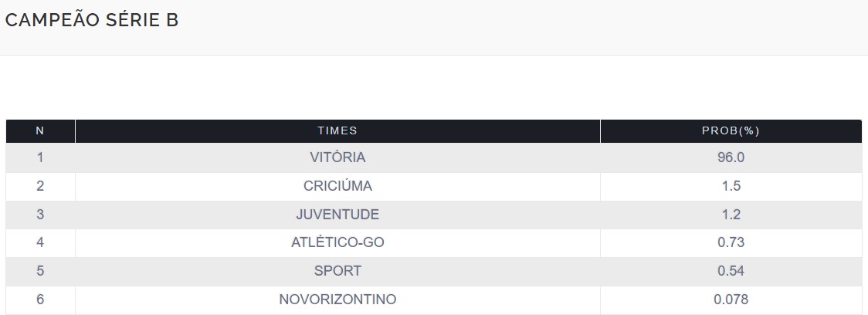Sort table by PROB(%) header
The image size is (868, 315).
coord(731,131)
